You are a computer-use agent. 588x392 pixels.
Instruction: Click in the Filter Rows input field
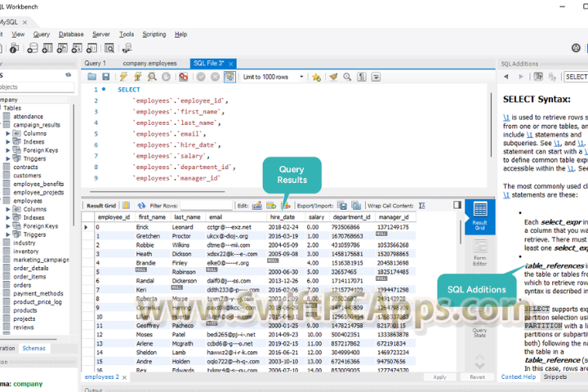(206, 206)
